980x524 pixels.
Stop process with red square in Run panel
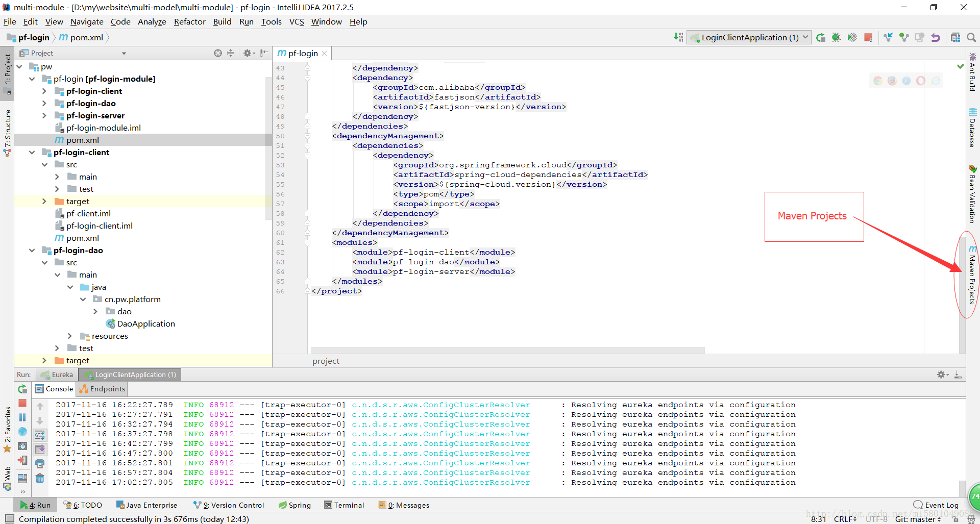click(22, 403)
